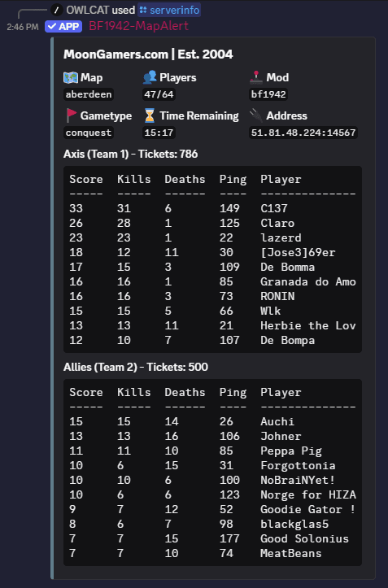Screen dimensions: 388x588
Task: Click the Mod field label
Action: tap(277, 77)
